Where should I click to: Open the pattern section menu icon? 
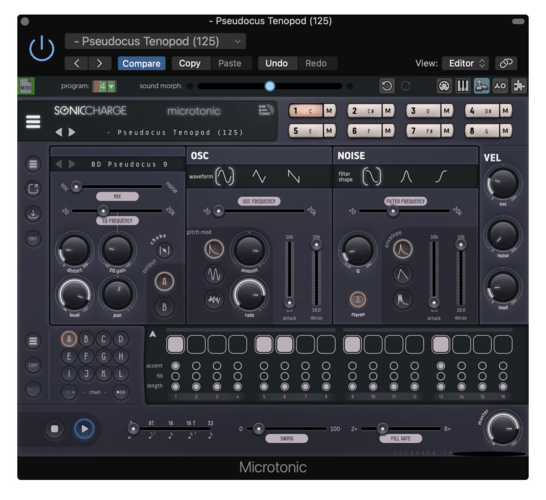33,341
